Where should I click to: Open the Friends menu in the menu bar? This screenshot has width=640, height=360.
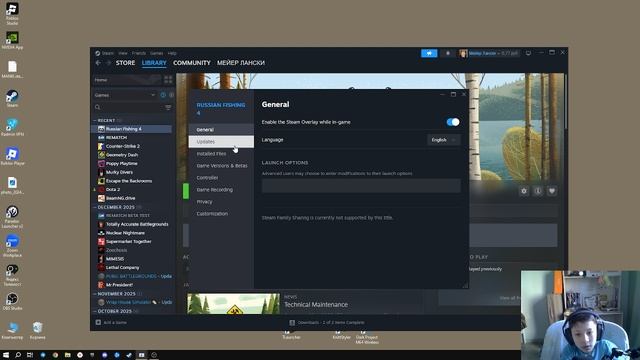[139, 53]
